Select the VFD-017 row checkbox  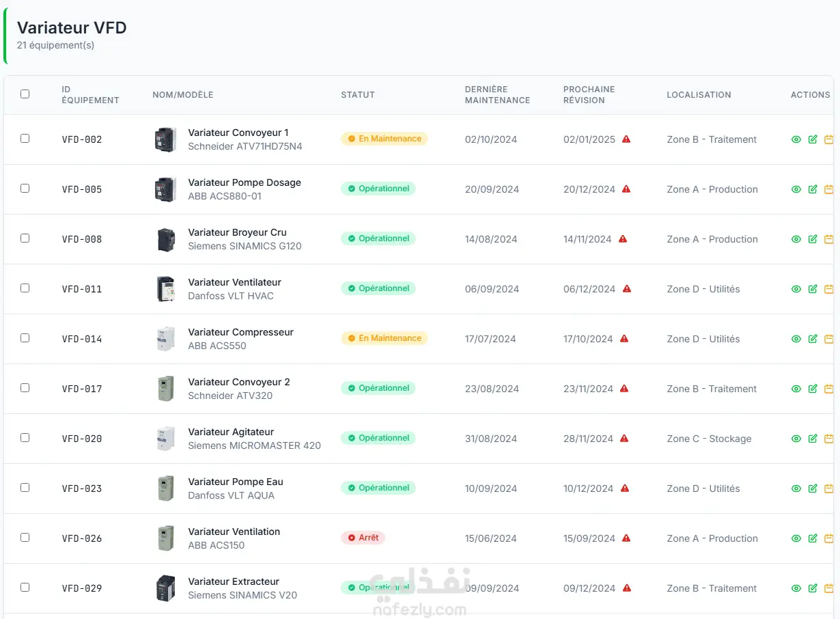coord(25,388)
